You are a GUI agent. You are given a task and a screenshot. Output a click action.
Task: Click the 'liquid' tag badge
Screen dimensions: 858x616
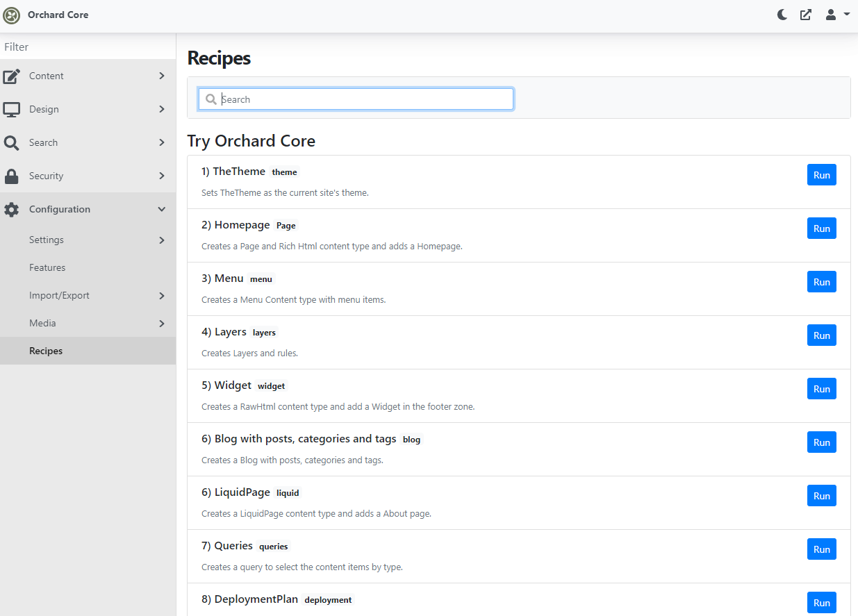[288, 493]
